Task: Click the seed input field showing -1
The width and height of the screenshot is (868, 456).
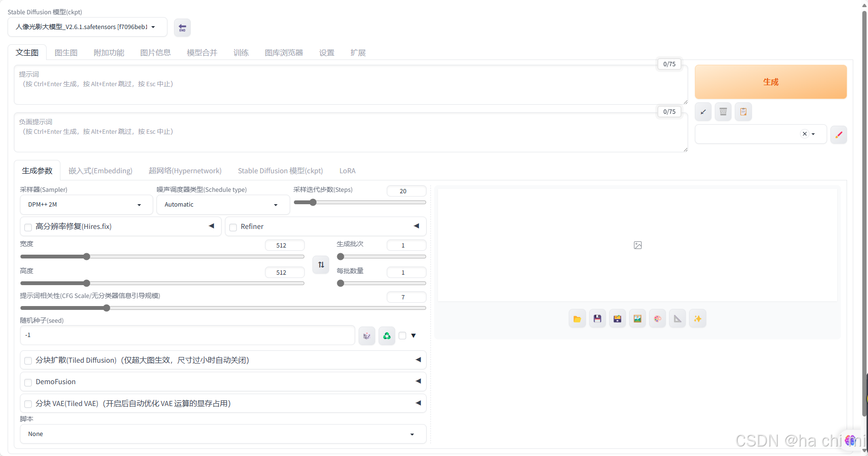Action: click(x=187, y=335)
